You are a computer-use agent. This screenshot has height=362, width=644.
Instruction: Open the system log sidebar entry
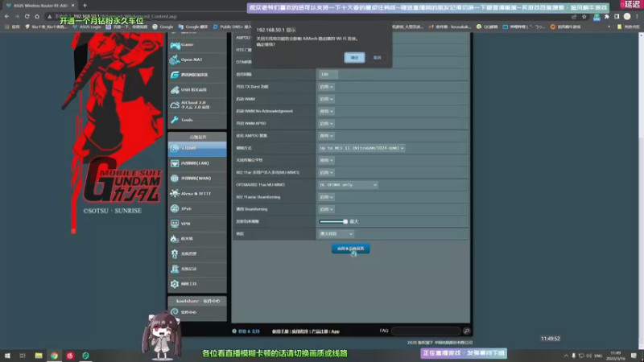click(x=197, y=269)
